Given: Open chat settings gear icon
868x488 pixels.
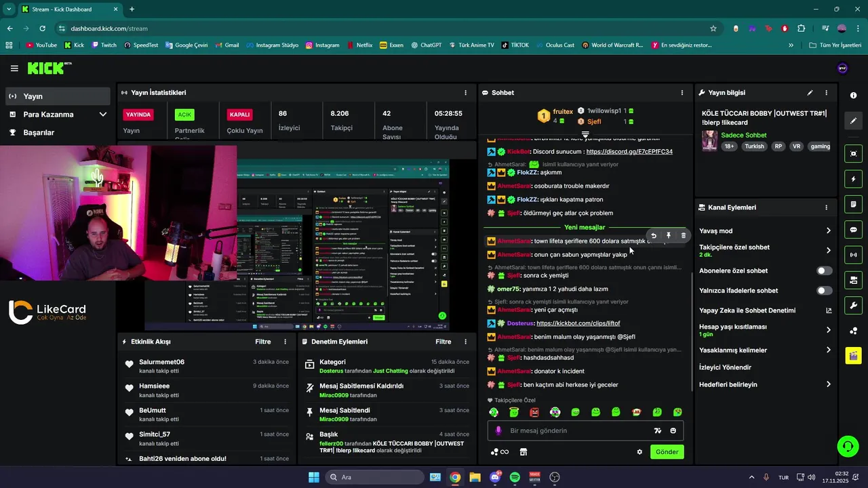Looking at the screenshot, I should 639,452.
